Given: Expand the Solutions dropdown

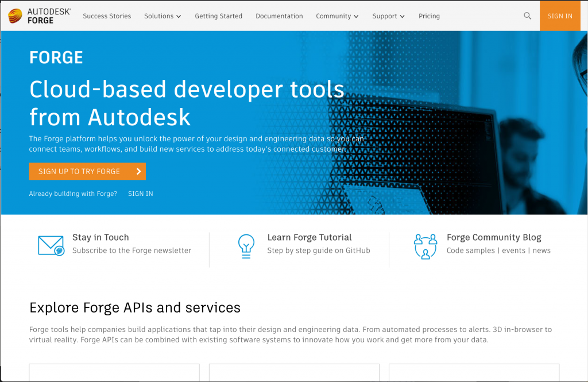Looking at the screenshot, I should coord(163,16).
